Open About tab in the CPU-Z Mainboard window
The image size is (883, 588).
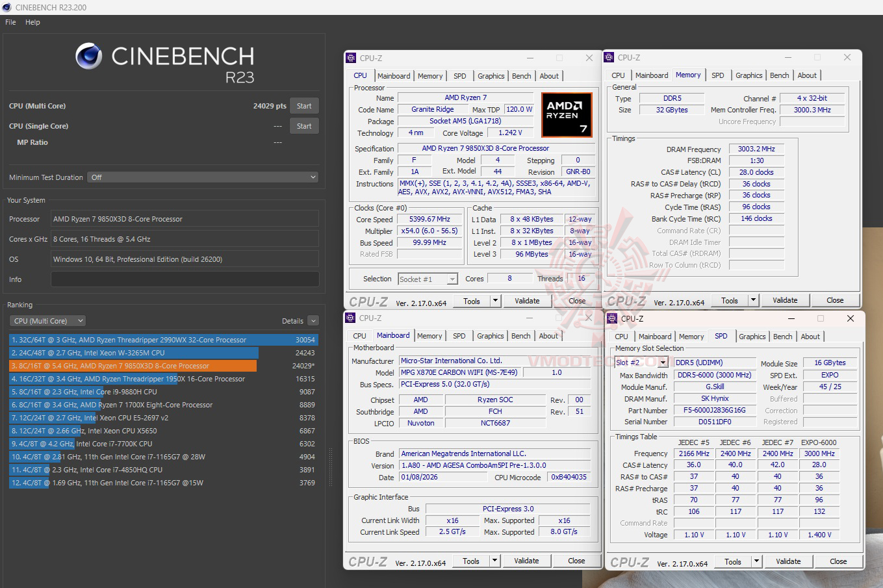coord(548,336)
